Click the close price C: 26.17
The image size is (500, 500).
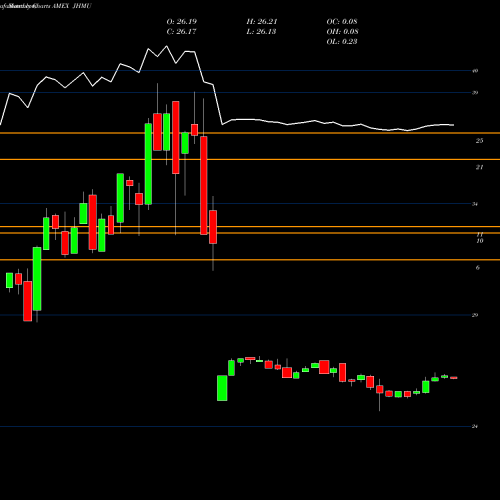[182, 32]
